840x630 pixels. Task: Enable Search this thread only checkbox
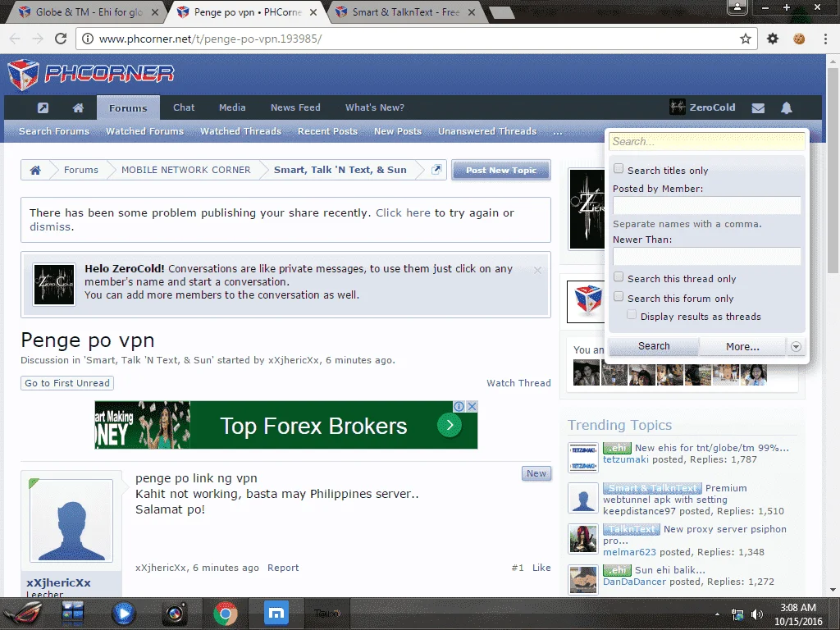point(619,277)
